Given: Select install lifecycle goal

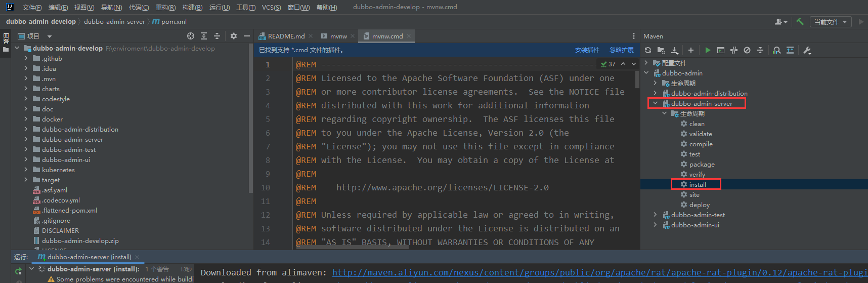Looking at the screenshot, I should click(697, 184).
